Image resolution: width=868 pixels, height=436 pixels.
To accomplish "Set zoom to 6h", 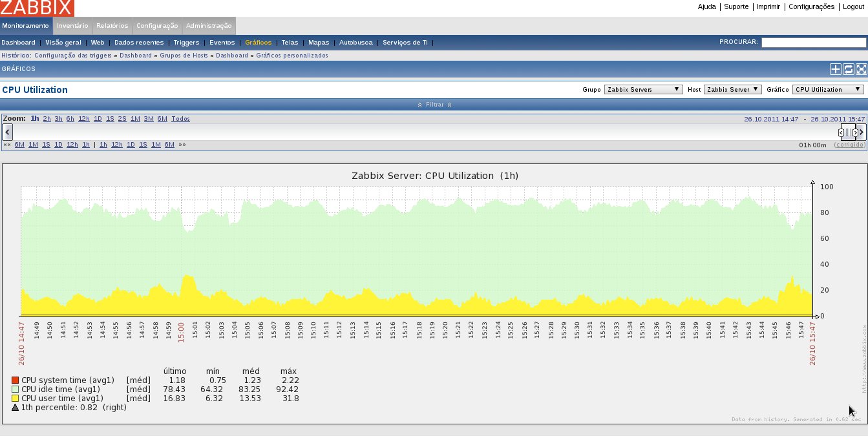I will 70,119.
